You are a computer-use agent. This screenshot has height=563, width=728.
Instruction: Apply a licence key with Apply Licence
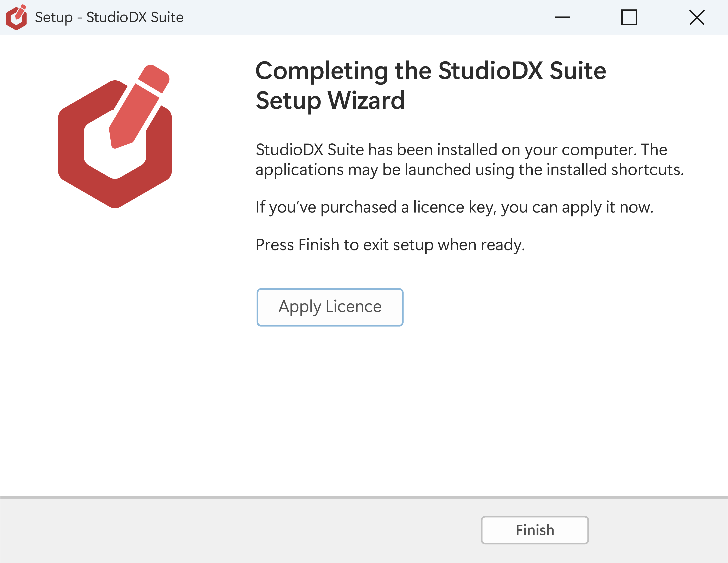point(330,307)
